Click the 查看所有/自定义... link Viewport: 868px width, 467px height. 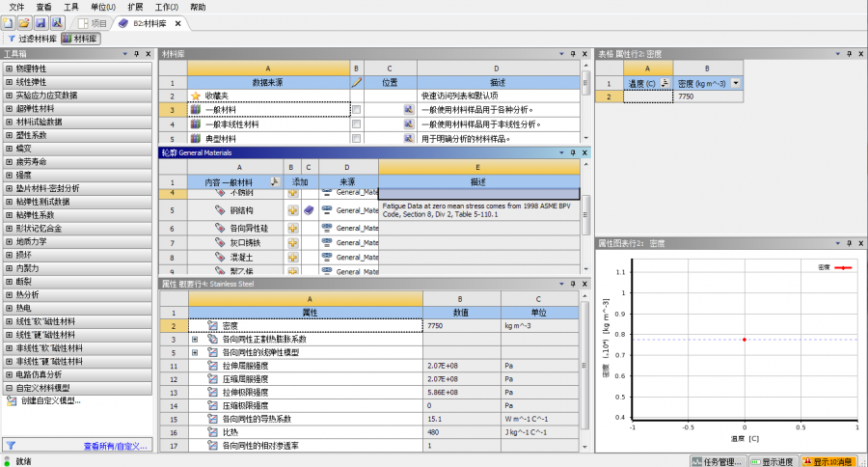click(115, 446)
